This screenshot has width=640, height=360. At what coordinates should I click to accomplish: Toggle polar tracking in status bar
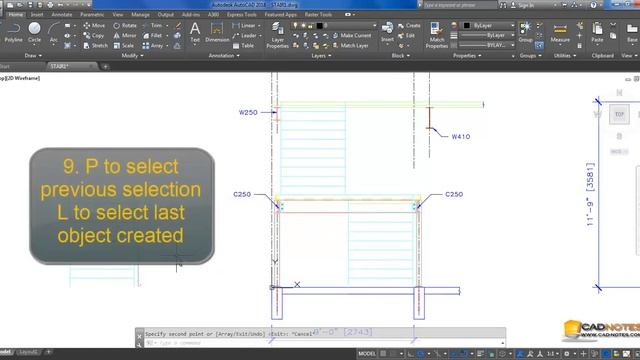click(x=420, y=353)
